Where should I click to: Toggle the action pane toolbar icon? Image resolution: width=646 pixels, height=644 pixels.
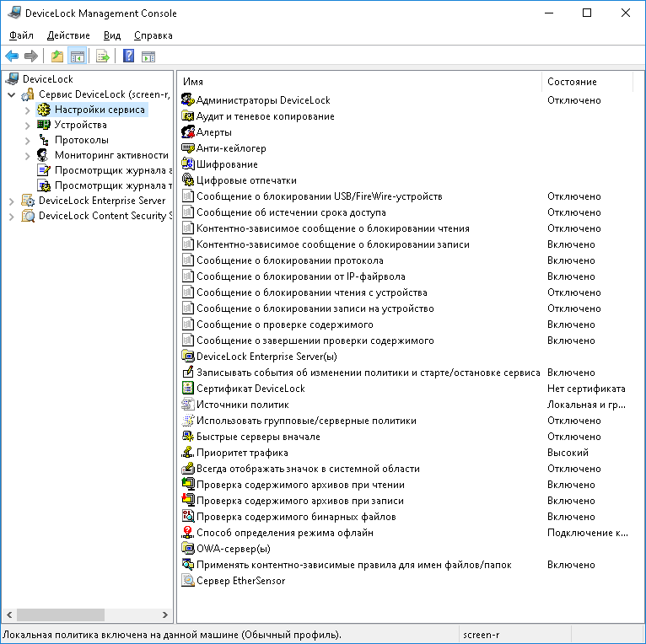(148, 56)
